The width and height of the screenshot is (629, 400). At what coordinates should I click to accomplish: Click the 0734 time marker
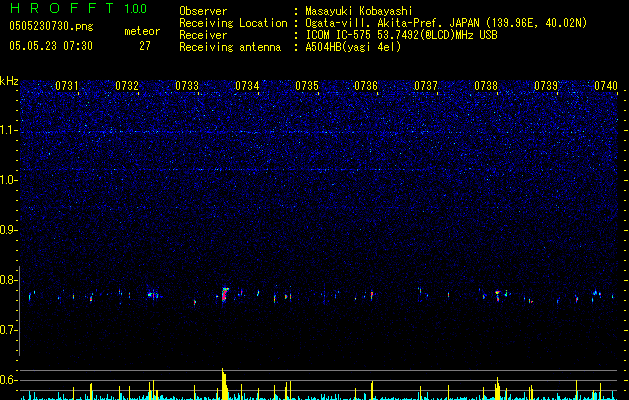[x=247, y=86]
